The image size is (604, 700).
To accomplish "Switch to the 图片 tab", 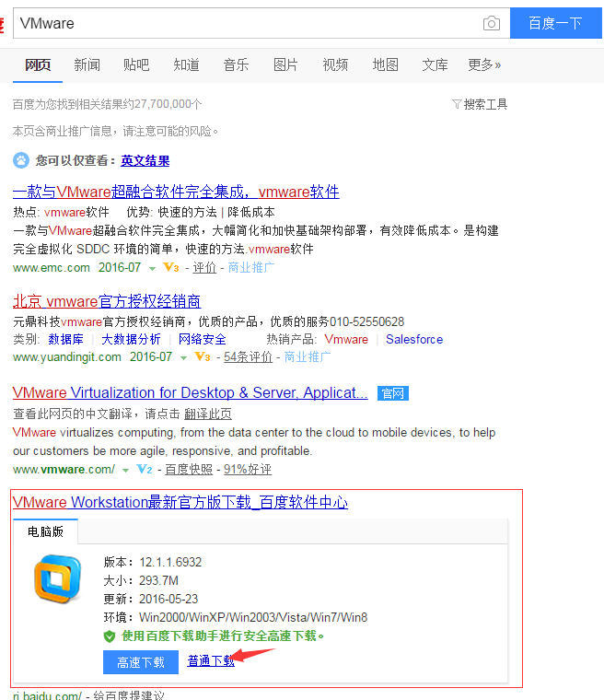I will pos(285,65).
